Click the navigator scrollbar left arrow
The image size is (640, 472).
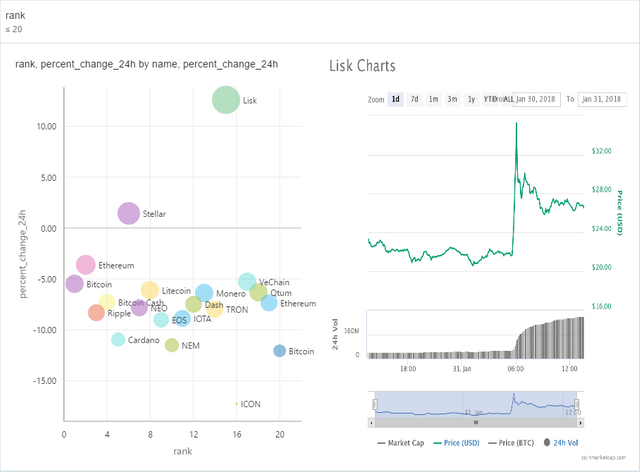371,423
